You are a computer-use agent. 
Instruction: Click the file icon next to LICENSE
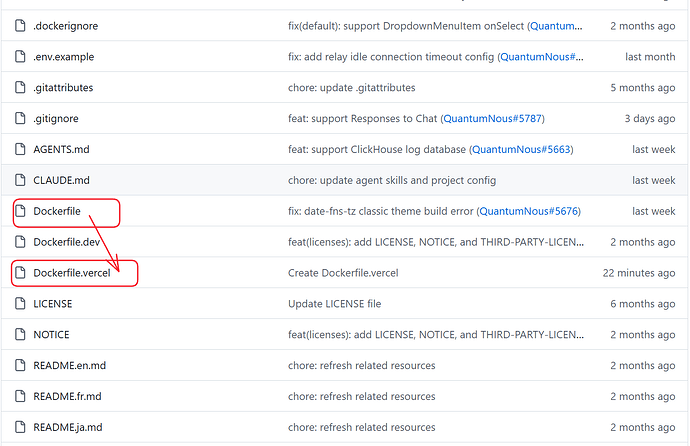[20, 303]
